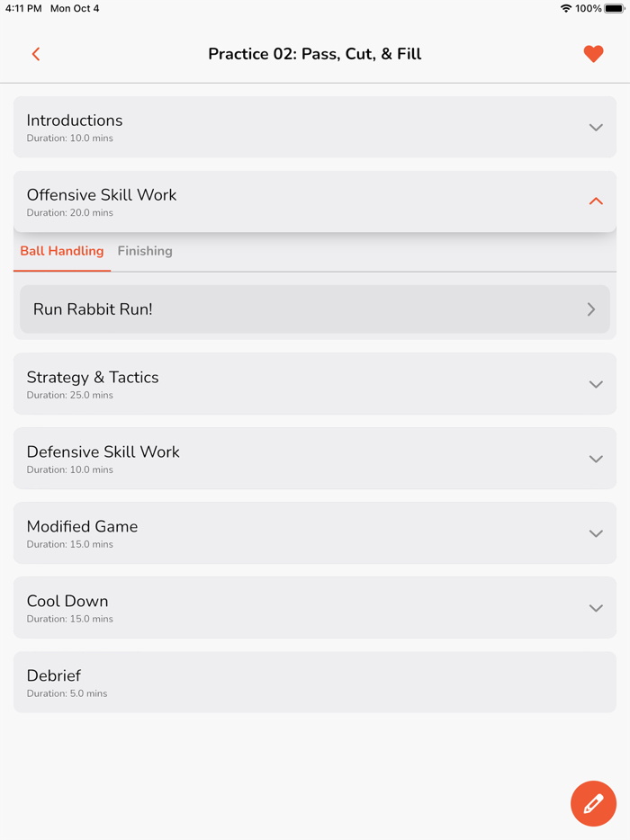Switch to the Finishing tab
Screen dimensions: 630x840
(145, 251)
